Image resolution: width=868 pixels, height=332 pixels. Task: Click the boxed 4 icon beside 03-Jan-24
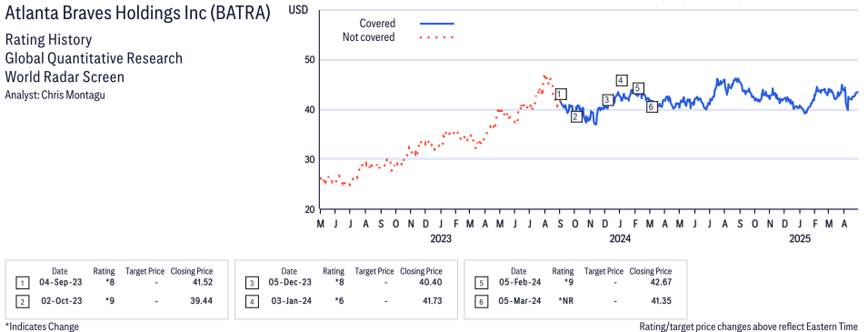[251, 301]
